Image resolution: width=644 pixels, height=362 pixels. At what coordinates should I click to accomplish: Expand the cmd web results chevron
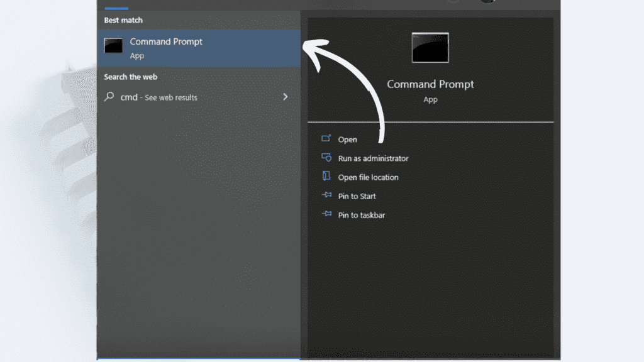click(x=285, y=97)
